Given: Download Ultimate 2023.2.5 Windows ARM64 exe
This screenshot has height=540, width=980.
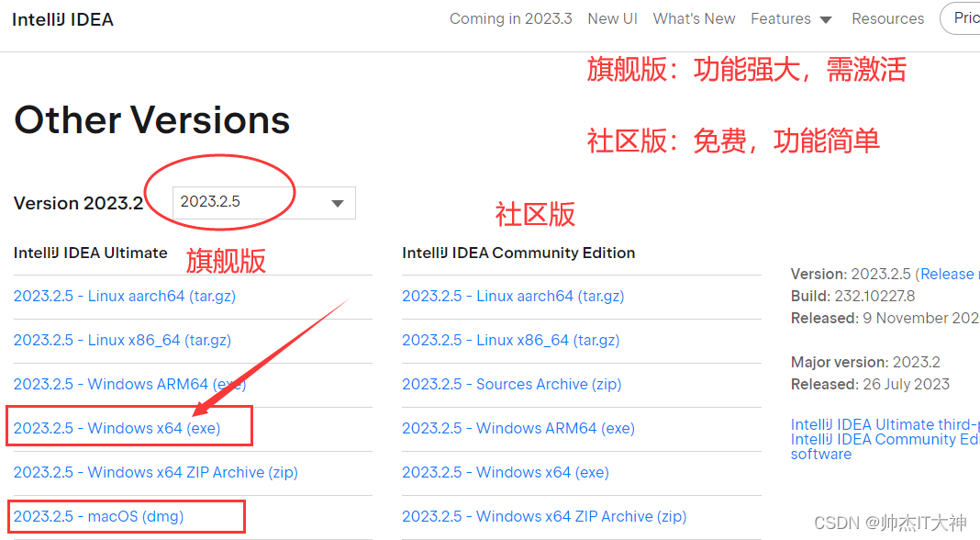Looking at the screenshot, I should [x=130, y=384].
